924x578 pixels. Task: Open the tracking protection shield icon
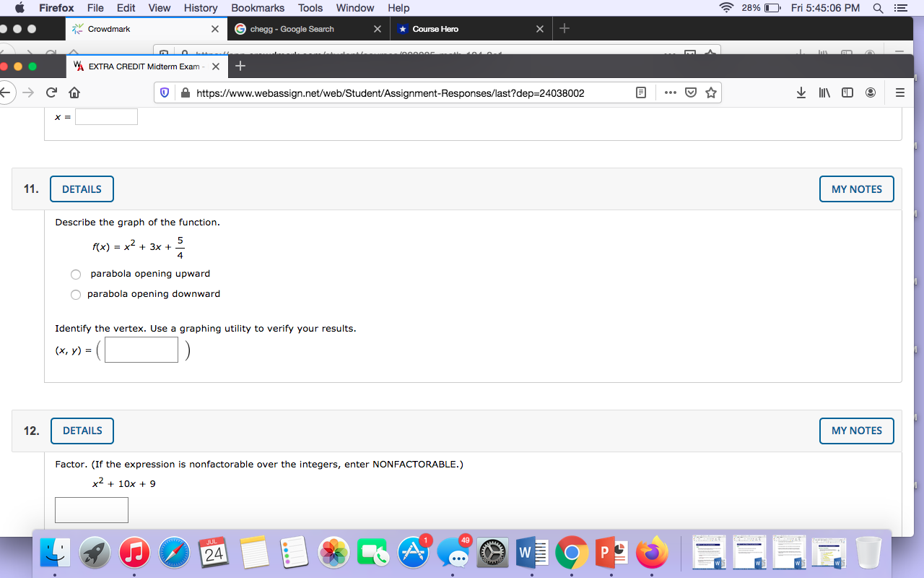coord(165,93)
